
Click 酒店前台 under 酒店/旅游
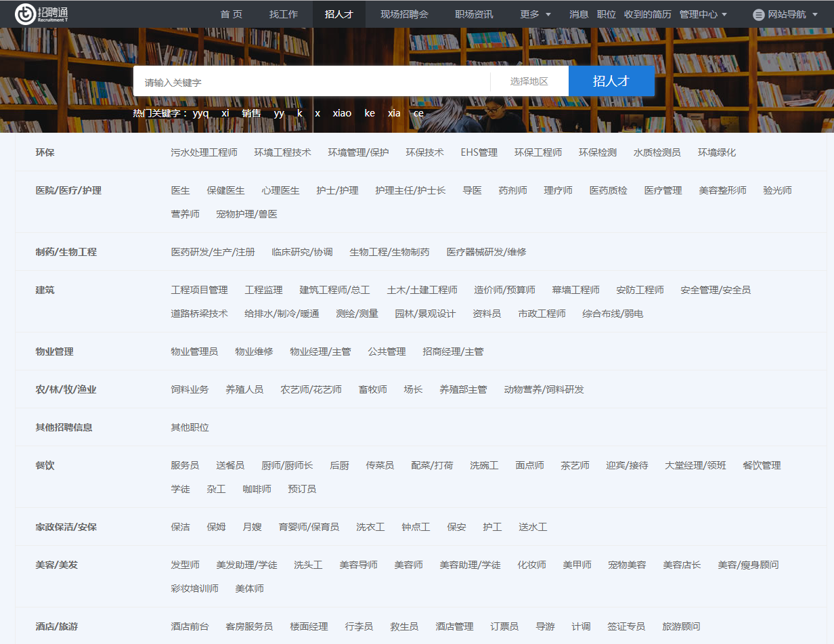tap(190, 626)
